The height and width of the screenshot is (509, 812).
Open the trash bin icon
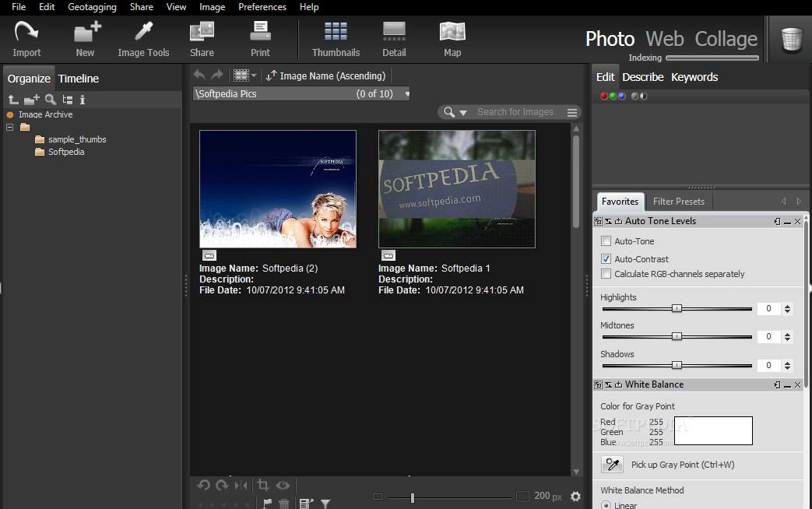(792, 40)
